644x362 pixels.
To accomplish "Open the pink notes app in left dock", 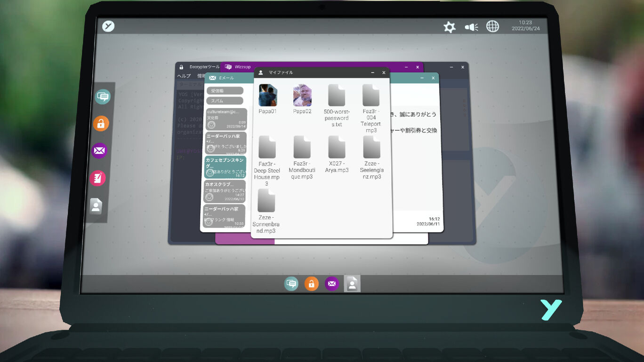I will coord(97,178).
